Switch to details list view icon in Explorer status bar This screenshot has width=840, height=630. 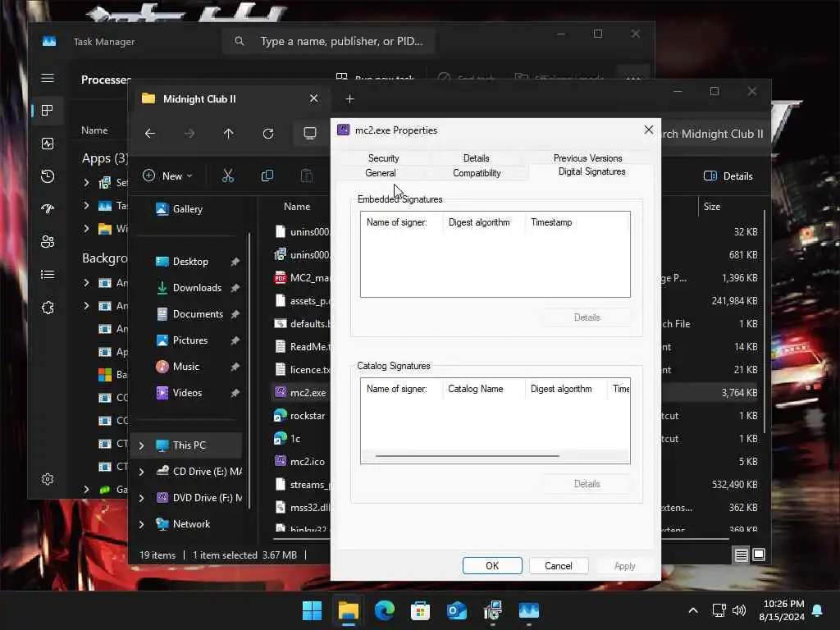pos(742,555)
